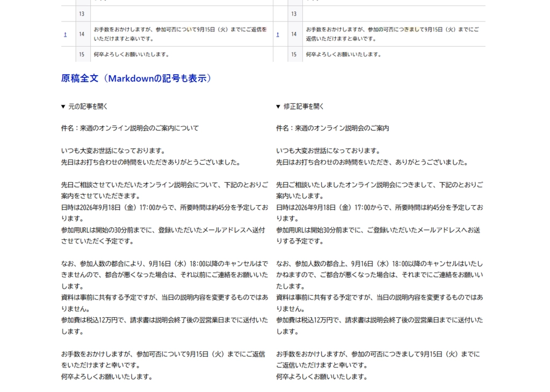This screenshot has width=550, height=392.
Task: Click the line りする予定です。
Action: click(x=300, y=241)
